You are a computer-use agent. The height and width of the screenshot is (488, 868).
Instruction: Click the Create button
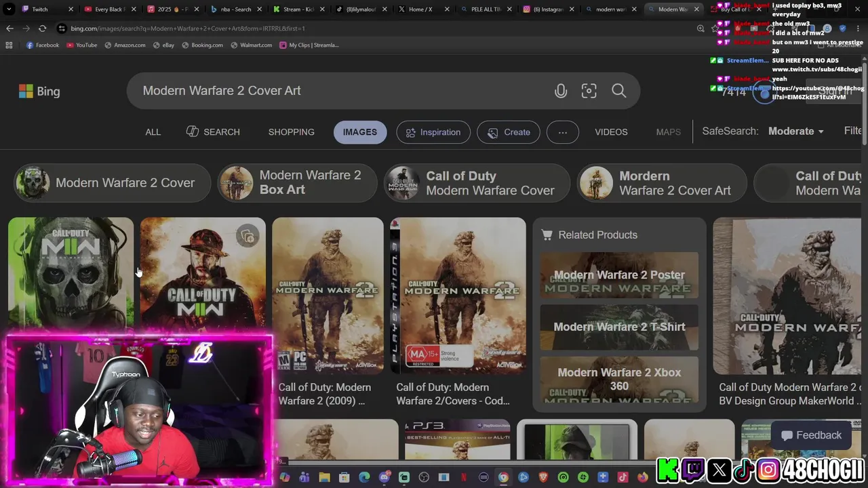click(509, 132)
